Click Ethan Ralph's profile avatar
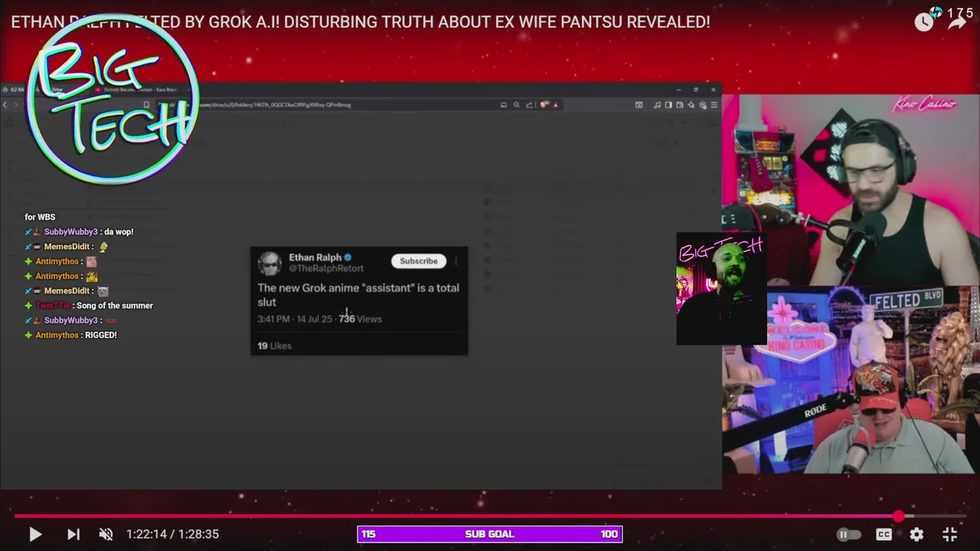 269,263
